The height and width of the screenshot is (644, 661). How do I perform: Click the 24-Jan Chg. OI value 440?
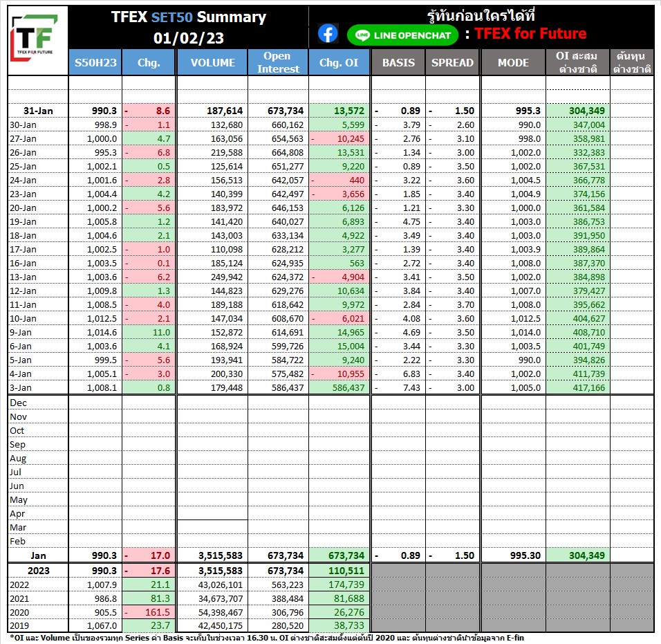pyautogui.click(x=357, y=181)
